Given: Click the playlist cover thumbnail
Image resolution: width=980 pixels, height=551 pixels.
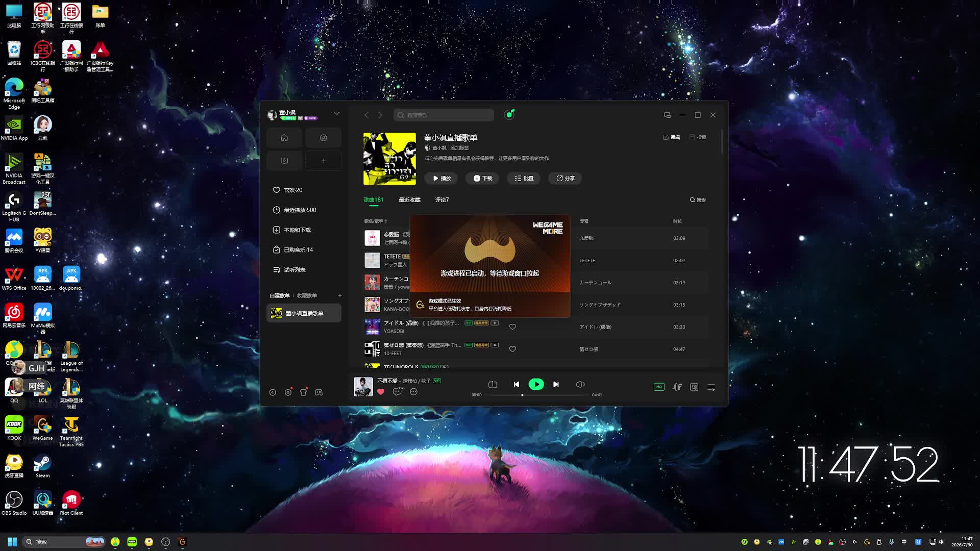Looking at the screenshot, I should (389, 159).
